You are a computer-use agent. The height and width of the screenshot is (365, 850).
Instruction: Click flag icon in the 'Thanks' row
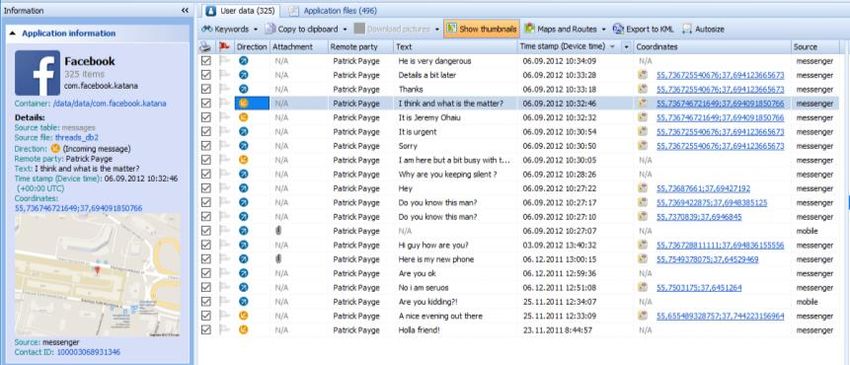[224, 89]
